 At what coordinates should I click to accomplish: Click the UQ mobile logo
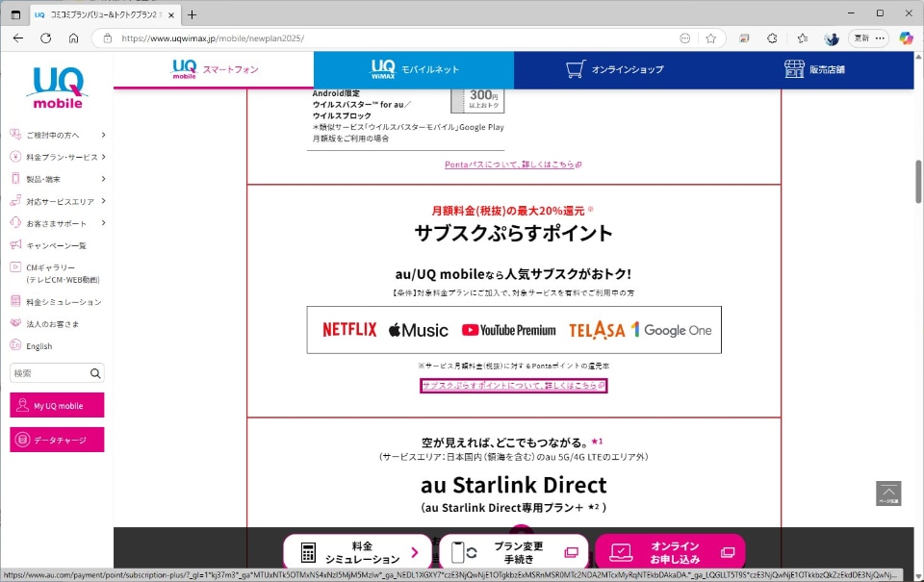(x=57, y=88)
